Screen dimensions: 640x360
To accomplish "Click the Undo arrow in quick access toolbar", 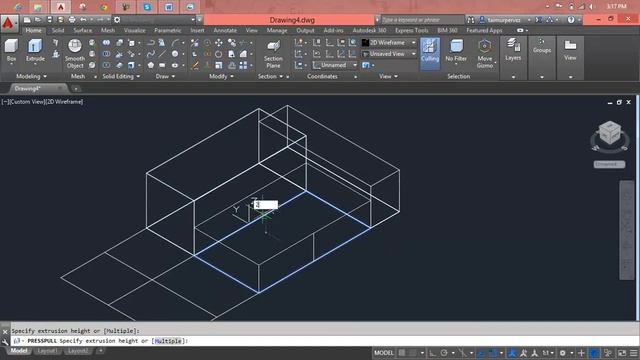I will click(83, 20).
